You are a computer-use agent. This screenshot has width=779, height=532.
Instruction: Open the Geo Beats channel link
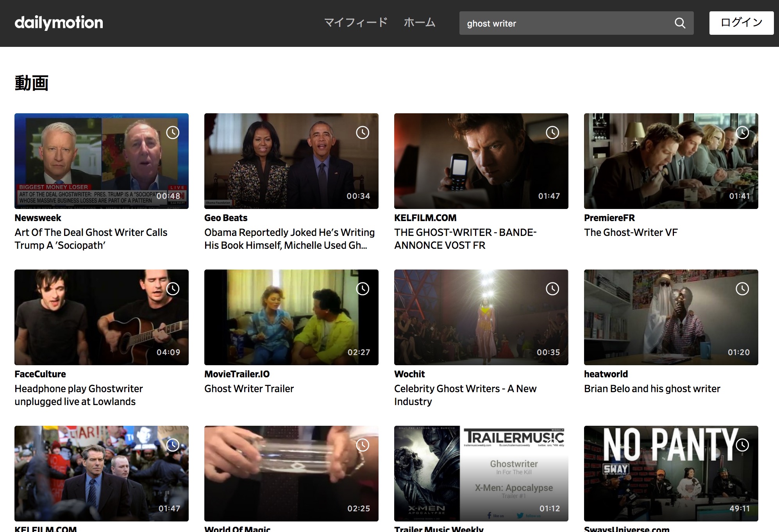click(x=226, y=218)
